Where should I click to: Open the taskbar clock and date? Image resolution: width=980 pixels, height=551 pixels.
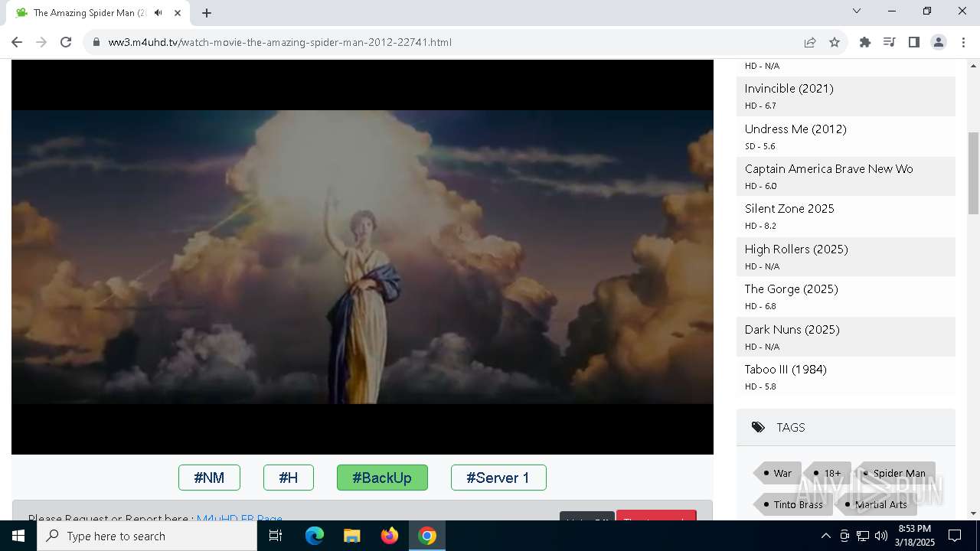pos(915,536)
